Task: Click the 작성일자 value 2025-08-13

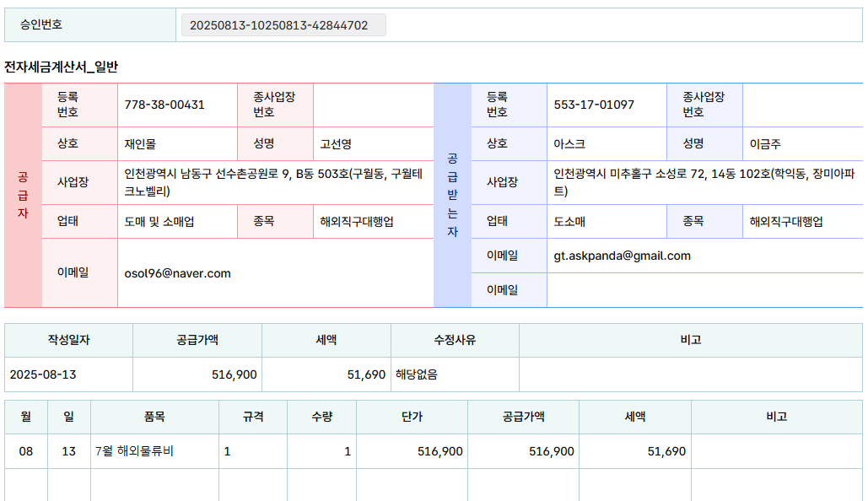Action: pos(43,374)
